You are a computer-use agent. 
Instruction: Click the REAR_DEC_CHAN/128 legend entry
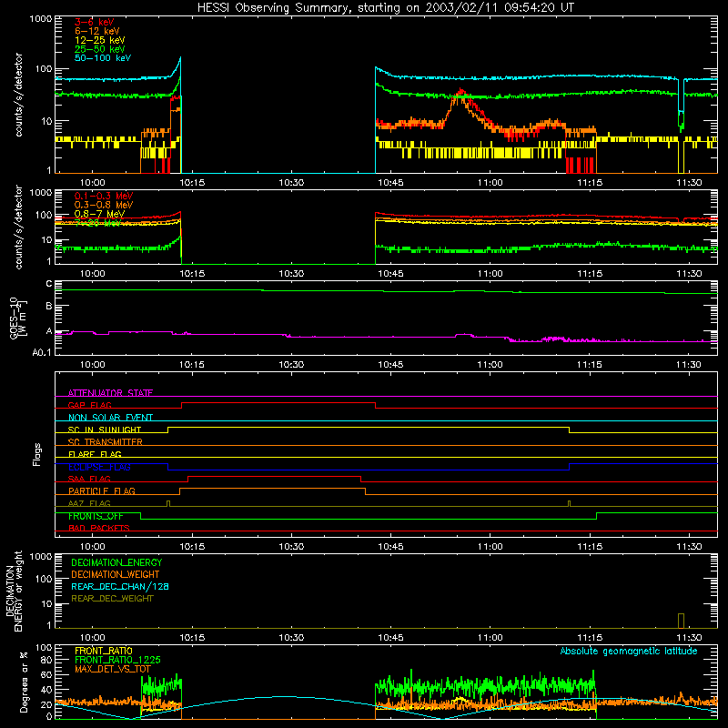coord(120,586)
